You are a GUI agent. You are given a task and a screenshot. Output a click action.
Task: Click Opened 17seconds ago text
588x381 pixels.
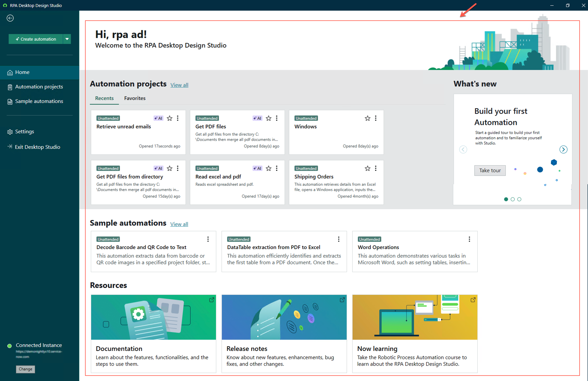[159, 146]
